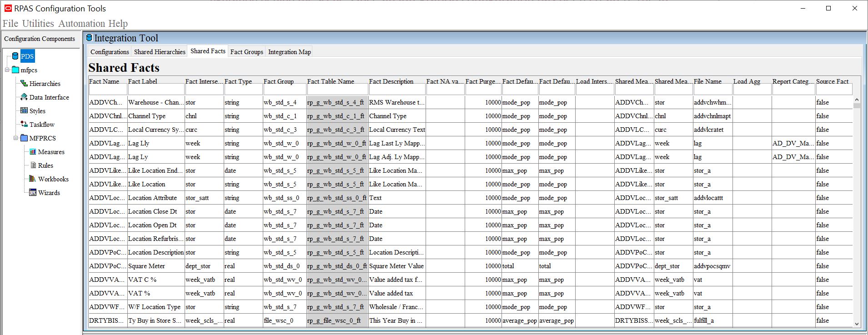Click the vertical scrollbar thumb

click(857, 106)
